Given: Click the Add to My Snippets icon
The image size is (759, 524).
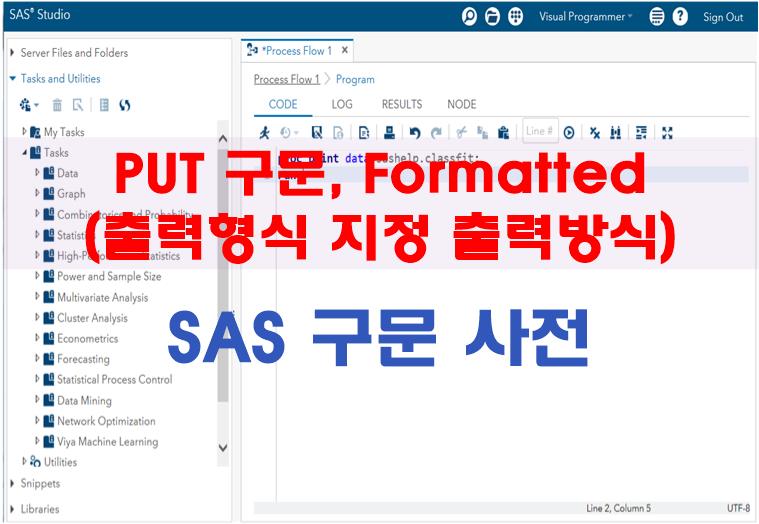Looking at the screenshot, I should click(364, 132).
